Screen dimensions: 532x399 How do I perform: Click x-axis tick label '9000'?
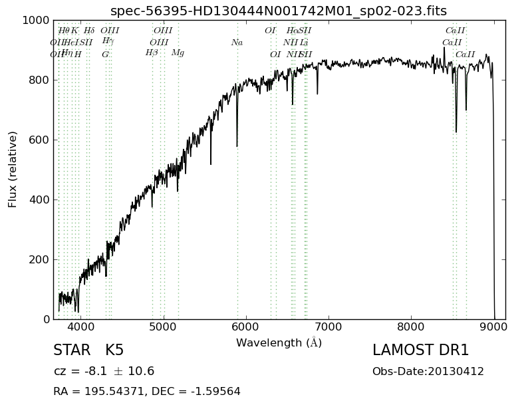pyautogui.click(x=493, y=327)
